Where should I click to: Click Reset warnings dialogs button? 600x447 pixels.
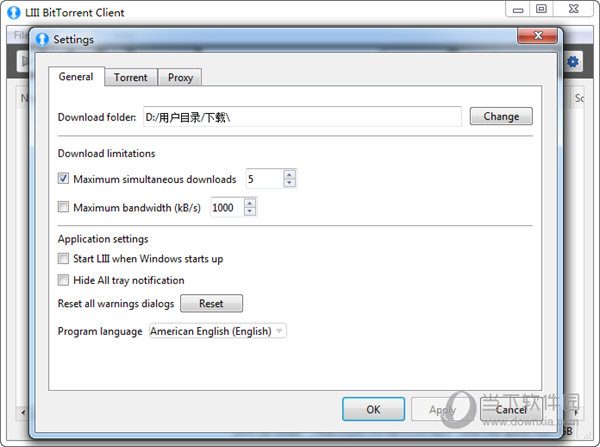coord(211,303)
